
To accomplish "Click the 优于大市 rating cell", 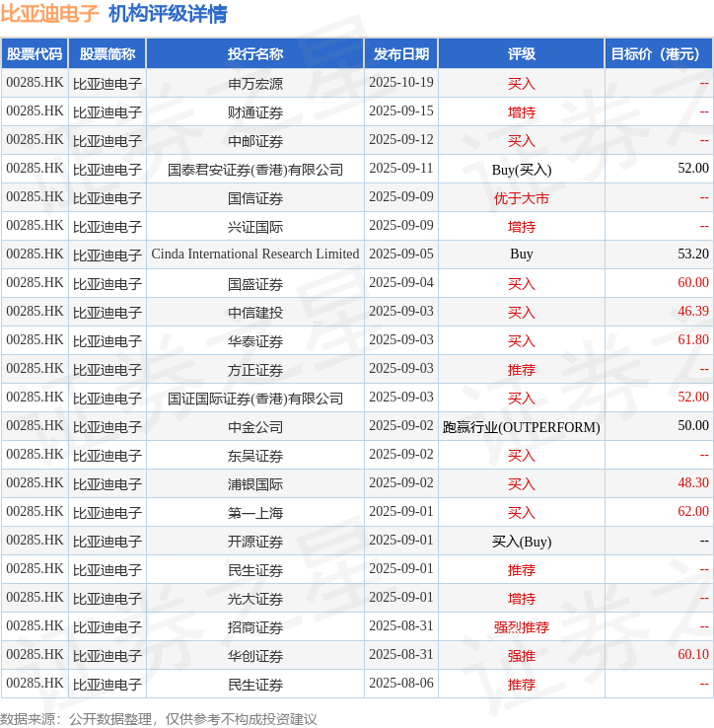I will pyautogui.click(x=522, y=198).
